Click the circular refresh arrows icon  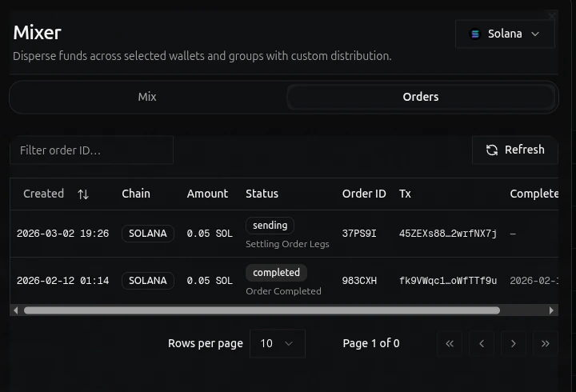coord(492,150)
